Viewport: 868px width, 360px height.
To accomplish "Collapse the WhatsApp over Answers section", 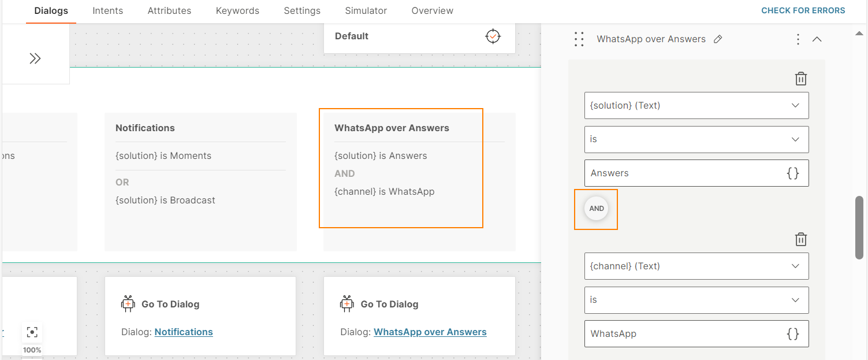I will 817,39.
